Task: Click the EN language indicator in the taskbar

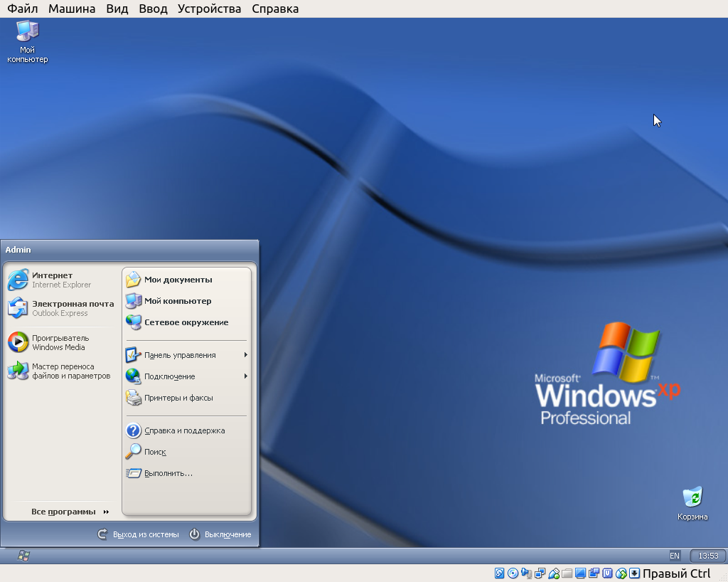Action: 675,556
